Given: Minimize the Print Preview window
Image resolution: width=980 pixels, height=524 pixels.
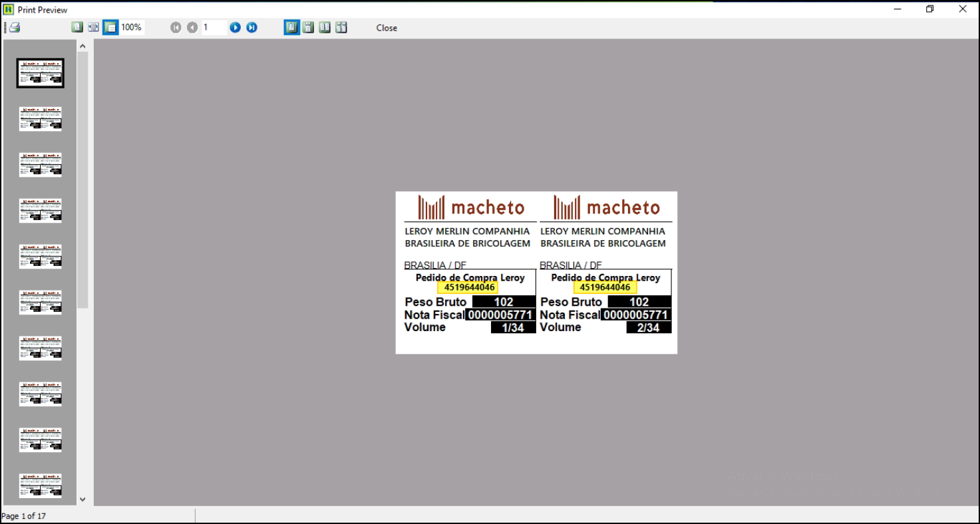Looking at the screenshot, I should pos(898,9).
